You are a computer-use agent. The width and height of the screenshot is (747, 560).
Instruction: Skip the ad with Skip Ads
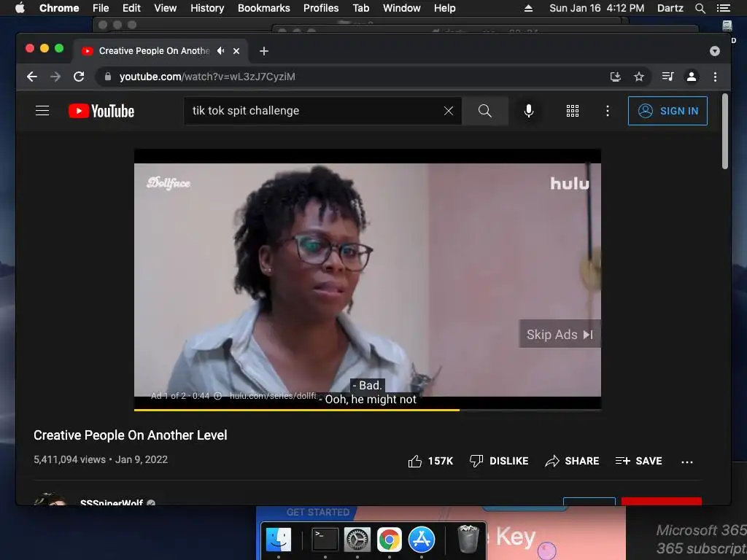coord(560,334)
